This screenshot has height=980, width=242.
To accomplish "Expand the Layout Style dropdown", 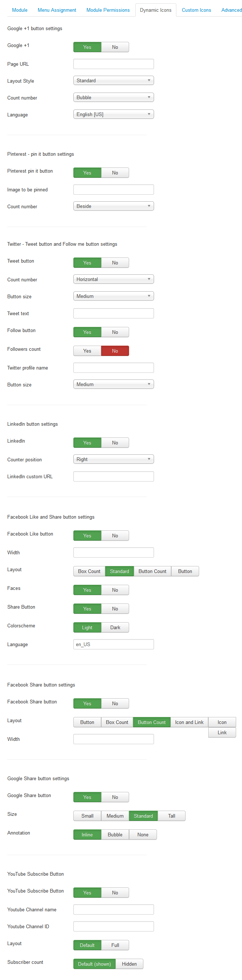I will (113, 81).
